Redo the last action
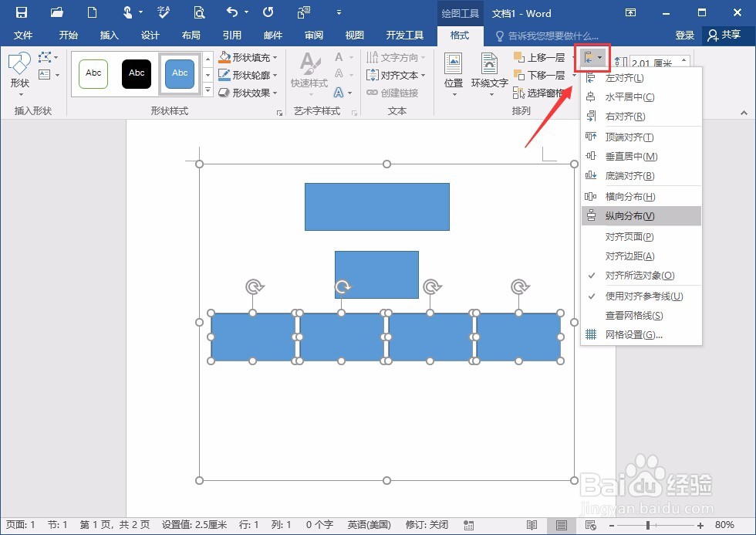 (x=268, y=12)
